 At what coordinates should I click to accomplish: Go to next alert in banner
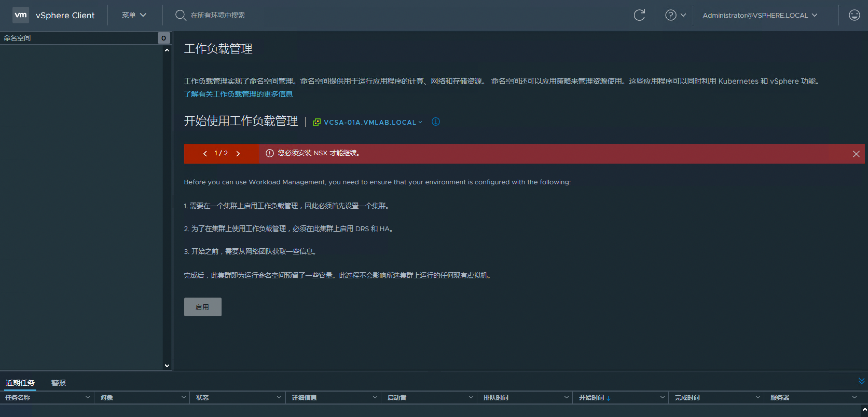click(x=238, y=153)
